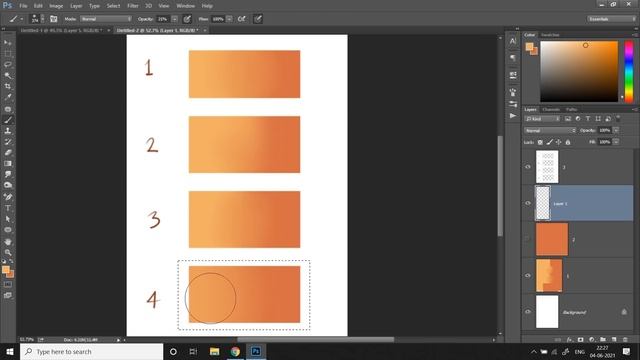Select the Path Selection tool
The image size is (640, 360).
8,219
